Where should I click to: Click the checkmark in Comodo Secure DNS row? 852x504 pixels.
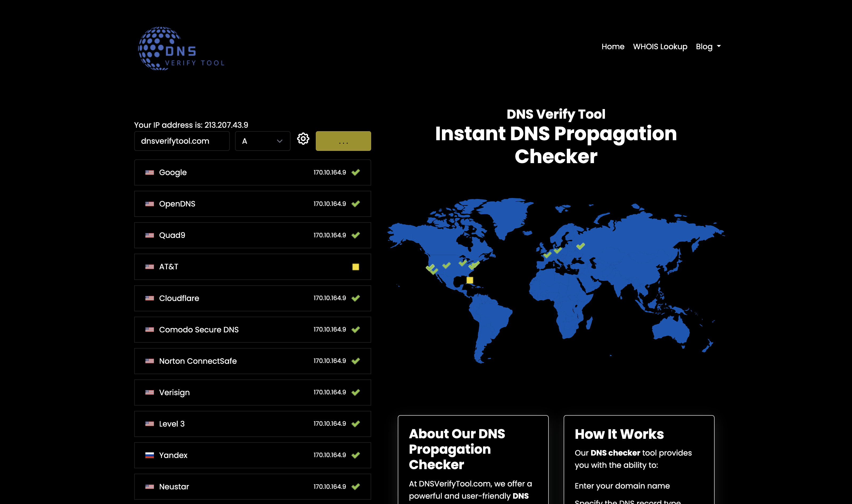tap(356, 329)
